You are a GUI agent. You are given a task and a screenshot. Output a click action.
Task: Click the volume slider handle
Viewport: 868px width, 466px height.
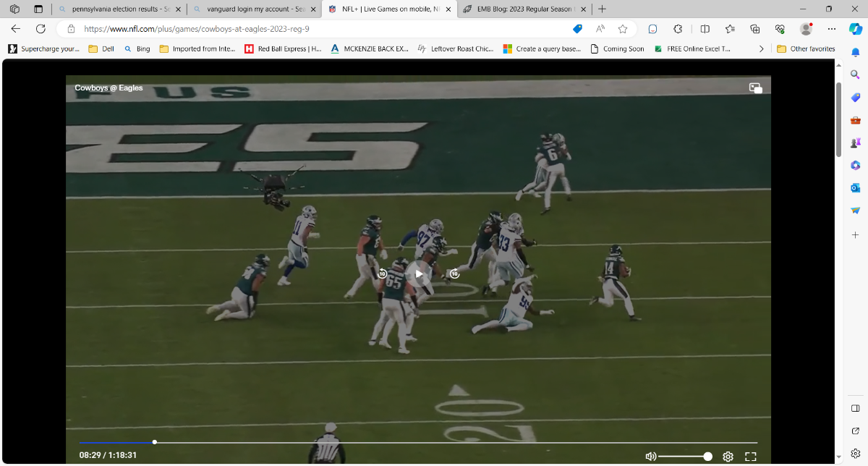click(707, 457)
